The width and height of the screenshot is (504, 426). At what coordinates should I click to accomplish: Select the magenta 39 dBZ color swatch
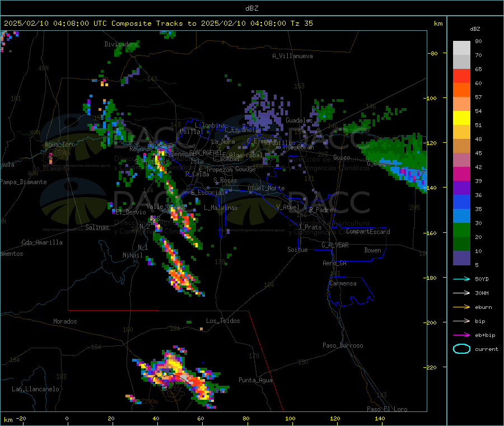click(461, 174)
